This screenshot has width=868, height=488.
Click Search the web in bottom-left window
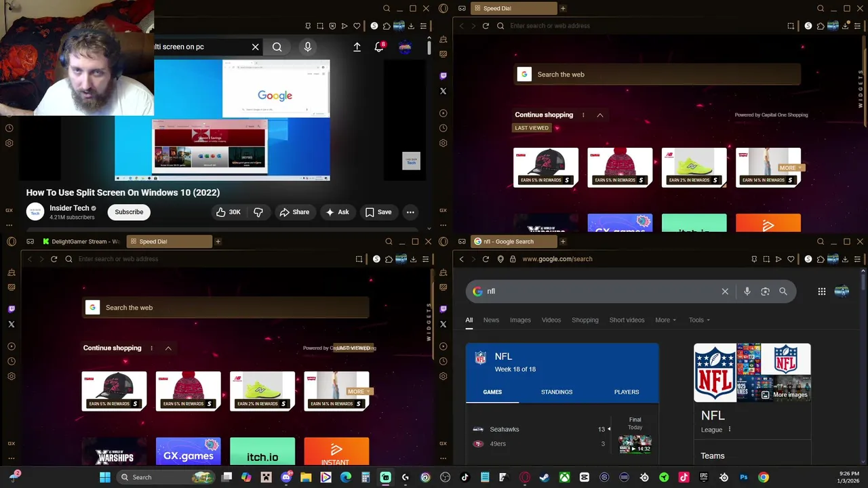coord(226,308)
